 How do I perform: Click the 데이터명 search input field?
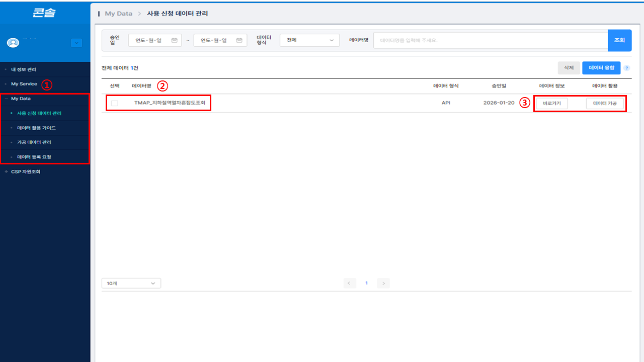pyautogui.click(x=491, y=40)
